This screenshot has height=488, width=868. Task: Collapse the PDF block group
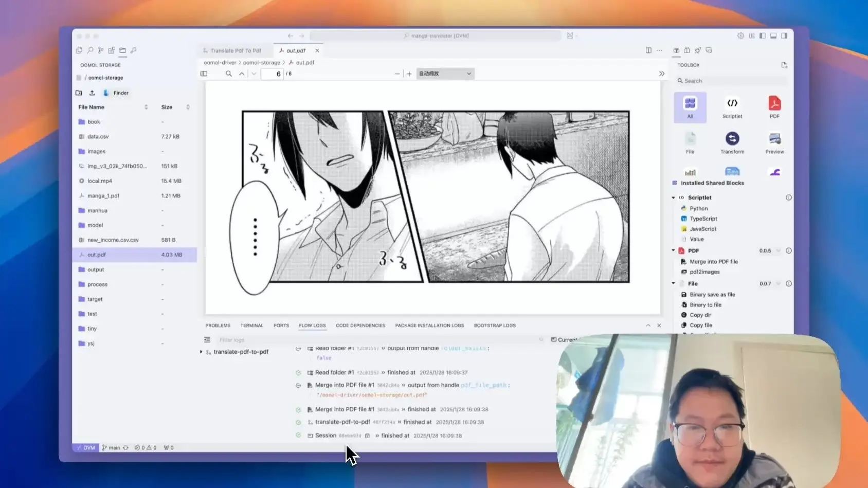[x=674, y=250]
